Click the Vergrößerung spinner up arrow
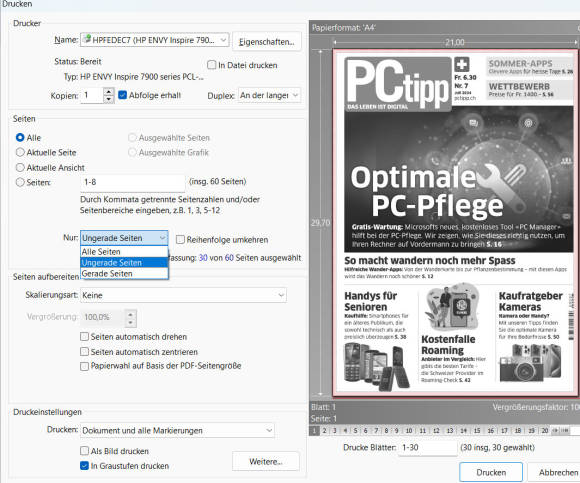The image size is (580, 483). (130, 314)
